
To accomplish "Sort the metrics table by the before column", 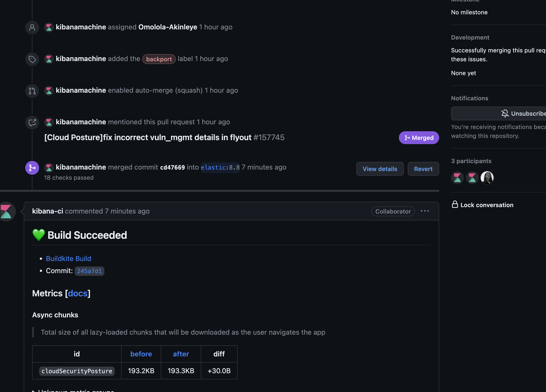I will pyautogui.click(x=141, y=354).
